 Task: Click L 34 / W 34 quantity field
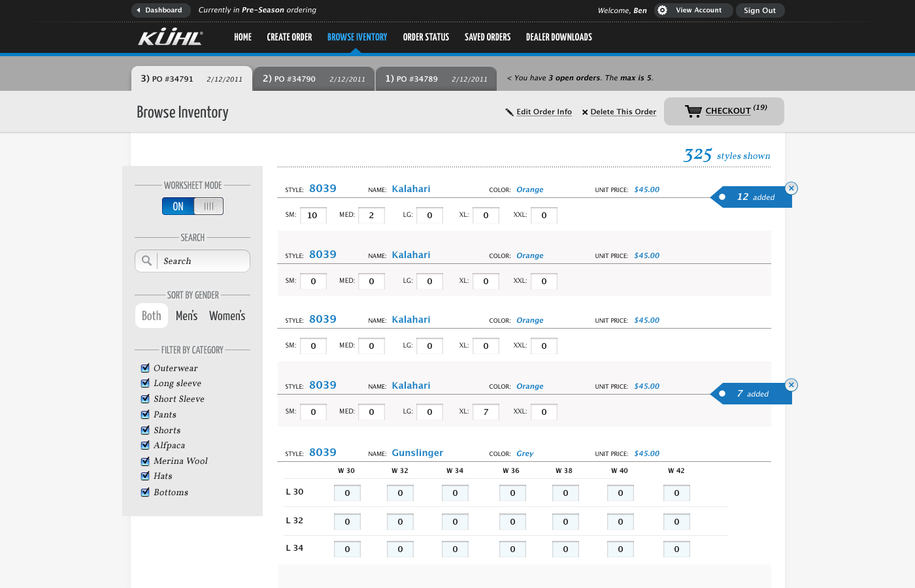pyautogui.click(x=455, y=549)
